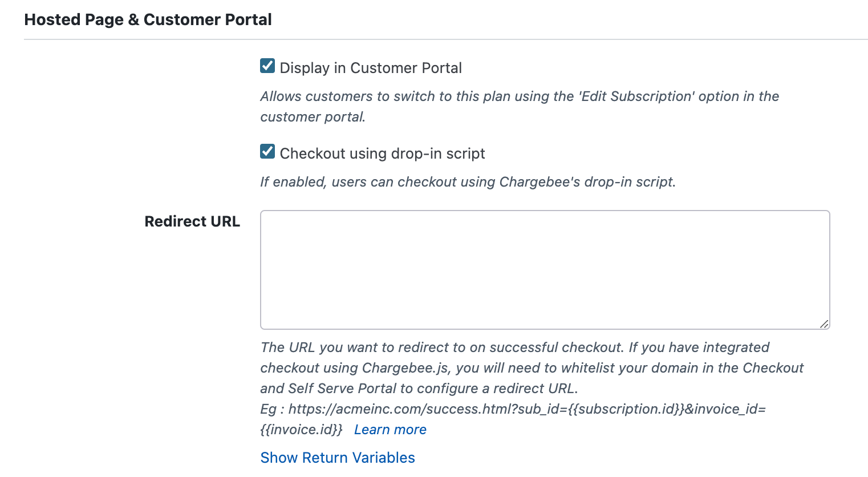Click the 'checkout using Chargebee.js' description line
The width and height of the screenshot is (868, 477).
point(532,368)
